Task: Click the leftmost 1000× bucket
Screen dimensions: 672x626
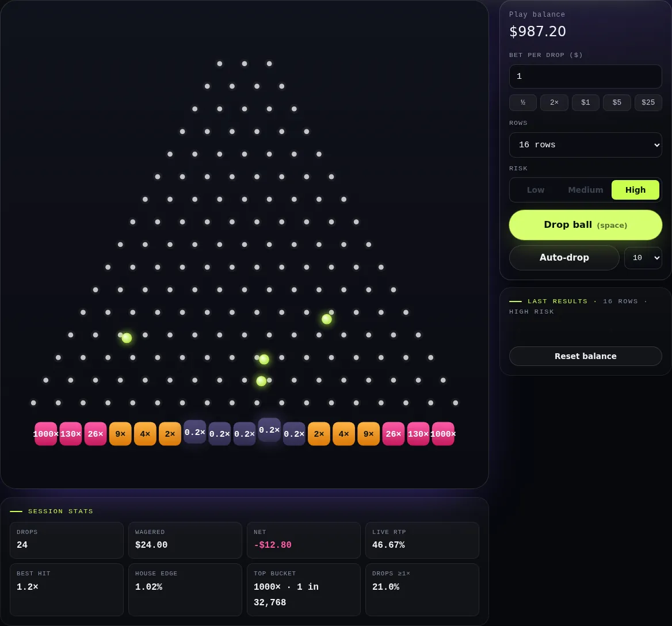Action: click(46, 434)
